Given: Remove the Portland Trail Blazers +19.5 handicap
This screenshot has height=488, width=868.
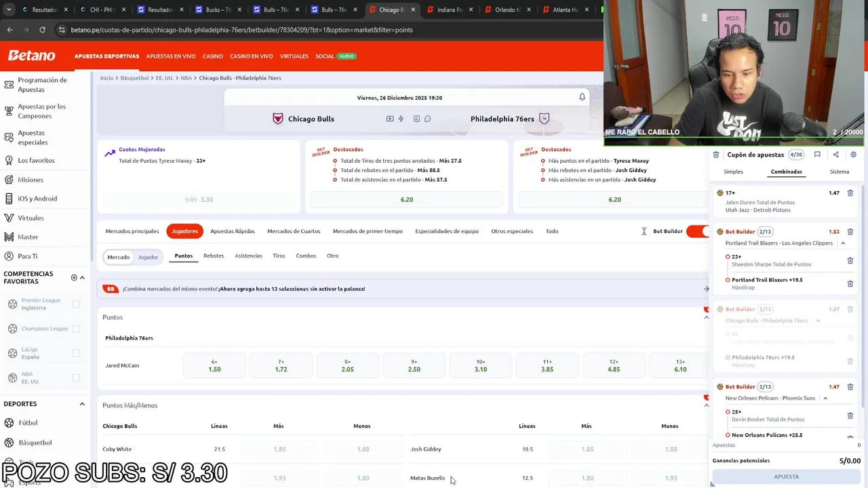Looking at the screenshot, I should click(x=850, y=283).
